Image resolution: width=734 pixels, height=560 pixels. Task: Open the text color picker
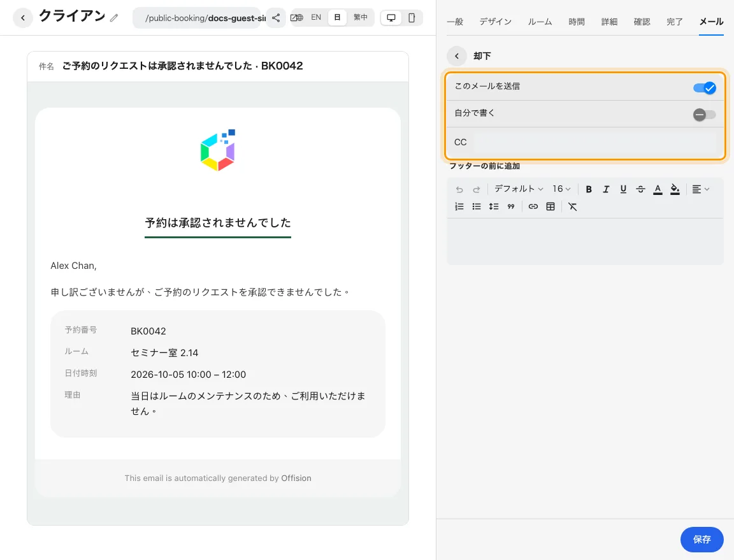coord(658,189)
